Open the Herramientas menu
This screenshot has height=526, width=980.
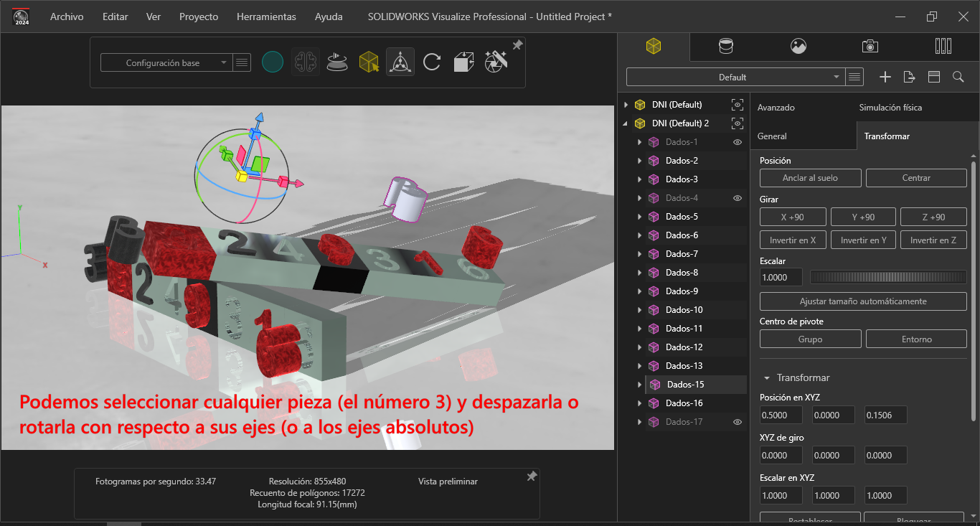(x=266, y=17)
